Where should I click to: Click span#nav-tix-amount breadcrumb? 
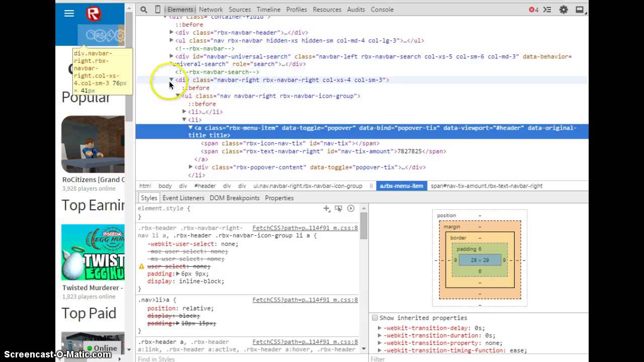click(487, 186)
